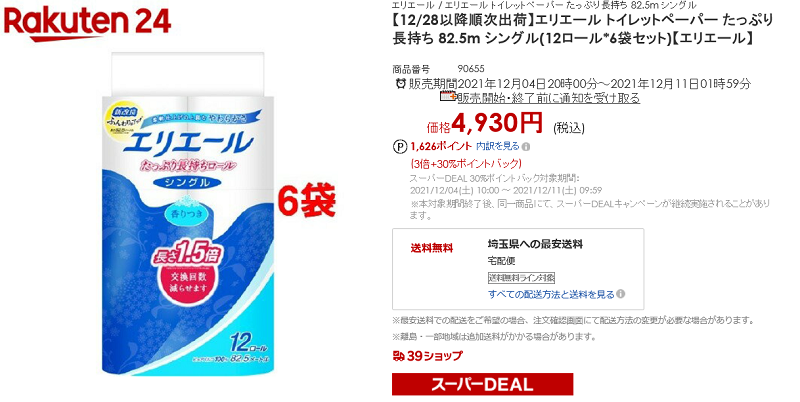Click the Rakuten 24 logo

[87, 23]
